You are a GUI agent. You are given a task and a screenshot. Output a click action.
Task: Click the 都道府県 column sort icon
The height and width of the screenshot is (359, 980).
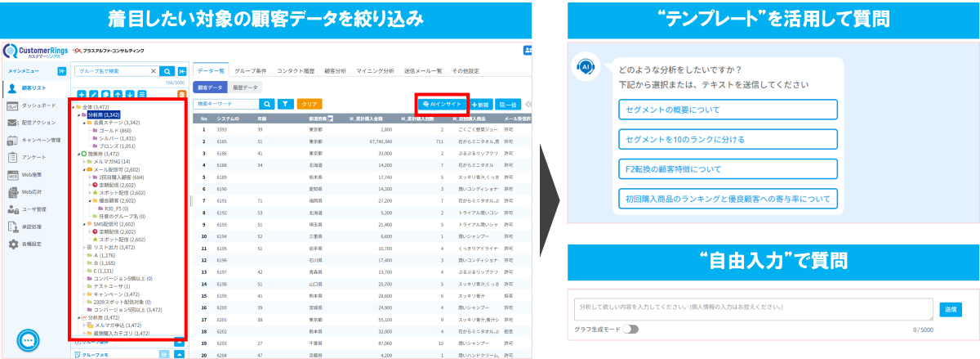point(330,119)
